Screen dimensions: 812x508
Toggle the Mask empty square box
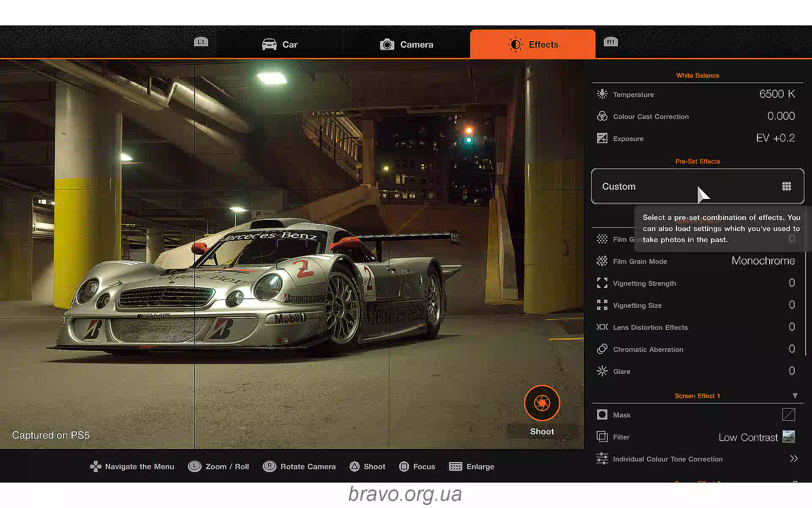pos(788,415)
